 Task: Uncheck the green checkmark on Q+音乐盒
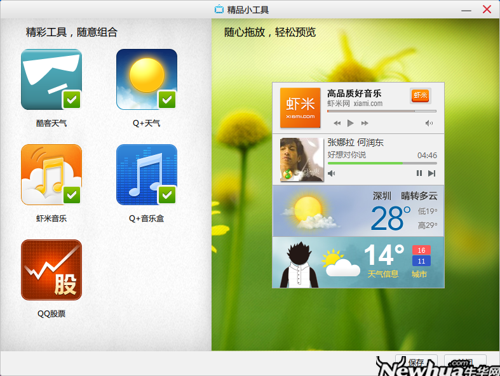[x=167, y=195]
